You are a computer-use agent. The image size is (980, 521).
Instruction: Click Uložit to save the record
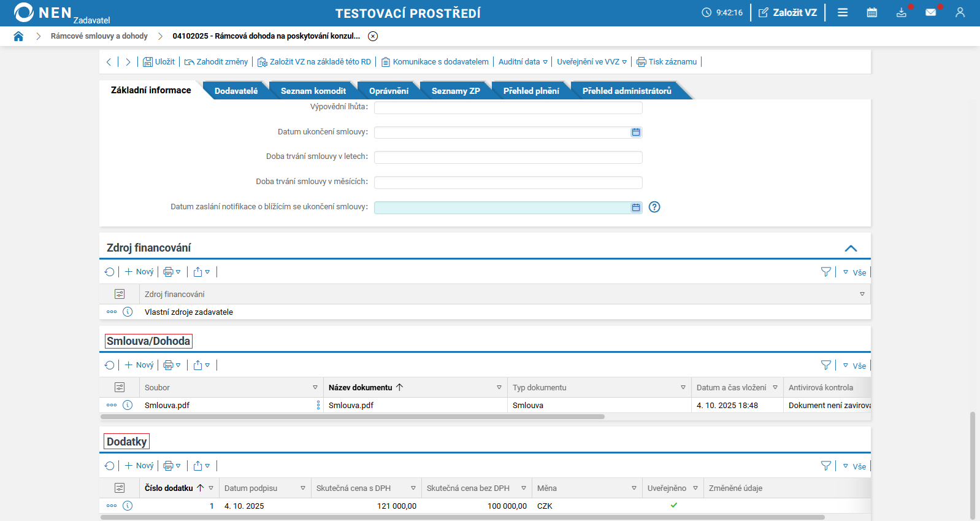point(159,62)
